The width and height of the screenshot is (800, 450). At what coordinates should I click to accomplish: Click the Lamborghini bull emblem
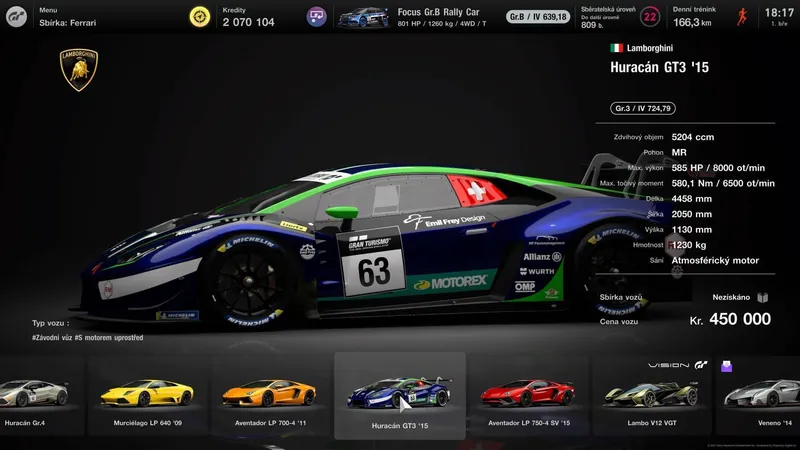(79, 70)
